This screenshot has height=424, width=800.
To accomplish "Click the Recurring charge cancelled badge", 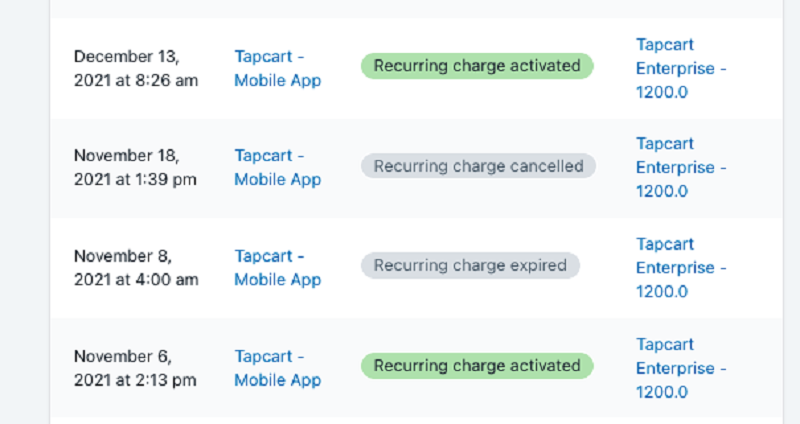I will (x=478, y=166).
